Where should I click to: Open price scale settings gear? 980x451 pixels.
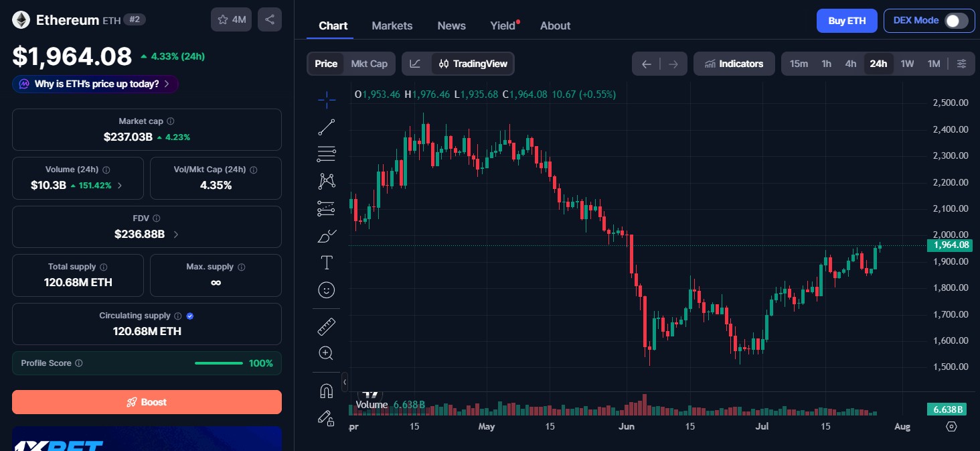[951, 426]
